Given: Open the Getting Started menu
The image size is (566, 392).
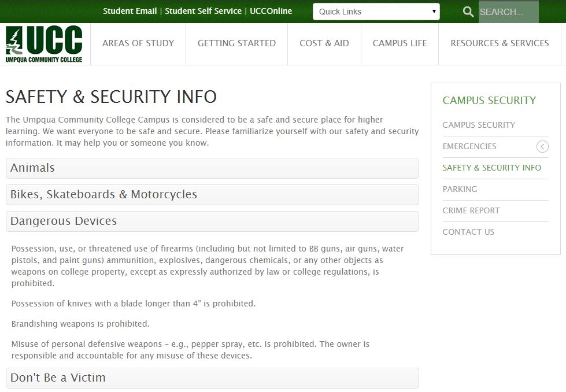Looking at the screenshot, I should (236, 43).
